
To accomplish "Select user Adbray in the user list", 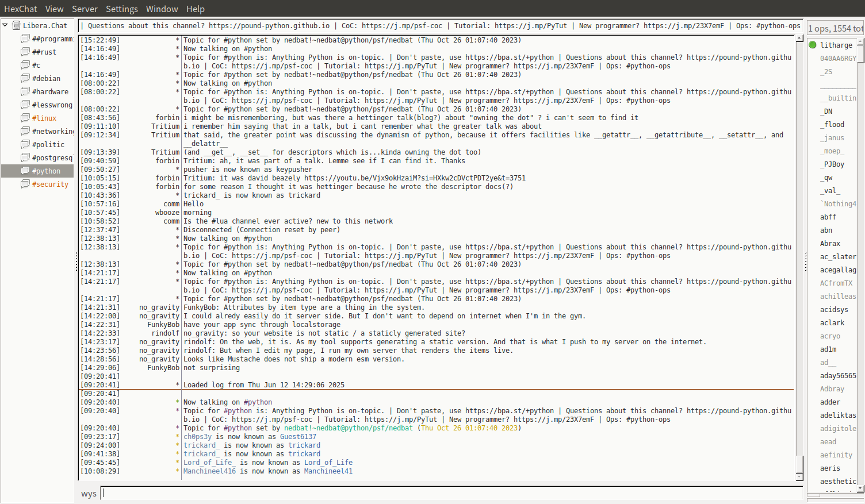I will tap(832, 389).
